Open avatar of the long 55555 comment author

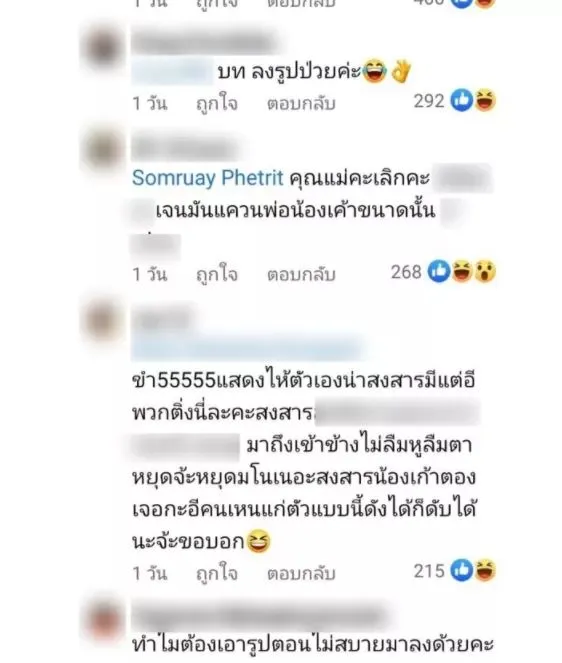pos(102,319)
